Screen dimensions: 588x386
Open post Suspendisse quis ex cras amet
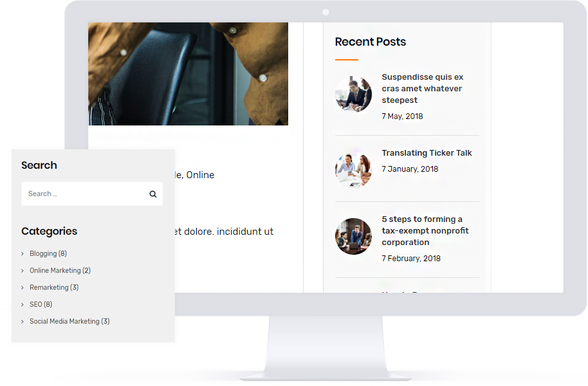coord(423,89)
